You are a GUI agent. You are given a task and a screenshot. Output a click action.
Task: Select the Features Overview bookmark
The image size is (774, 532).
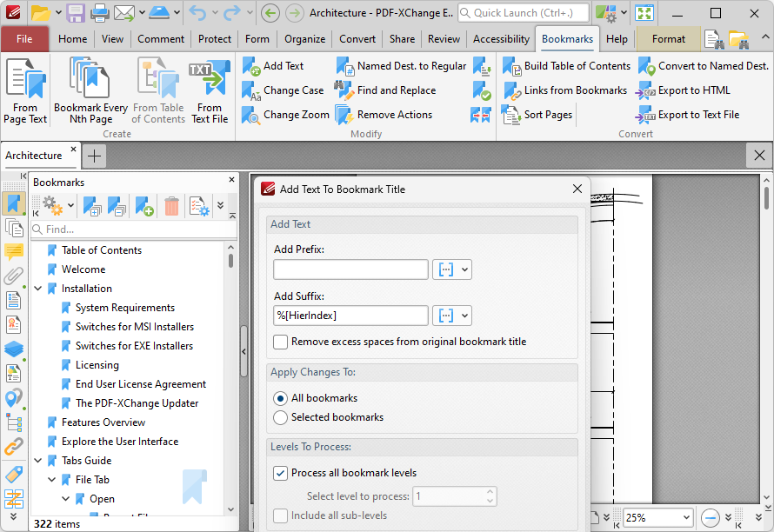[x=103, y=422]
